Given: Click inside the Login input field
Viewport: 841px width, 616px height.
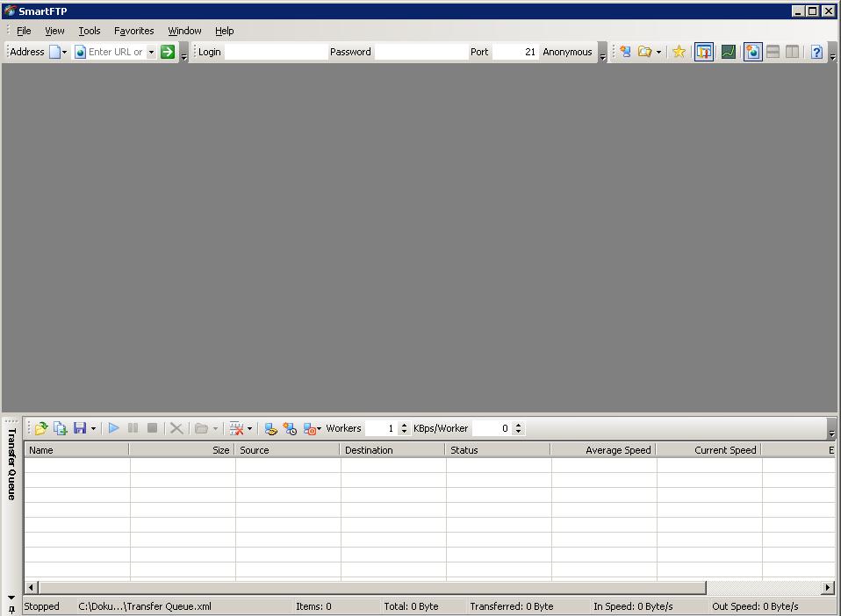Looking at the screenshot, I should pyautogui.click(x=276, y=52).
